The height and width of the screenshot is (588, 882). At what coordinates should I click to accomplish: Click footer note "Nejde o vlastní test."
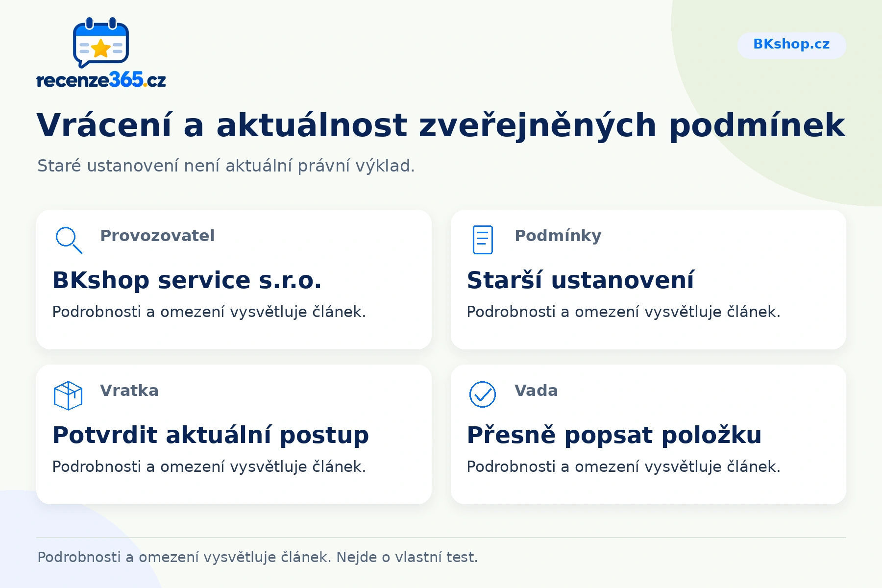click(407, 558)
